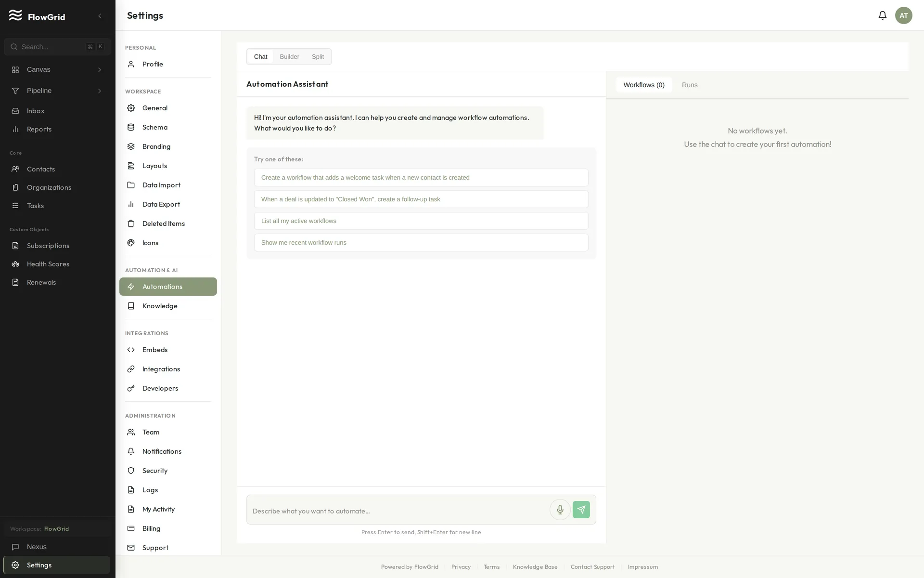
Task: Open Data Import settings
Action: click(168, 185)
